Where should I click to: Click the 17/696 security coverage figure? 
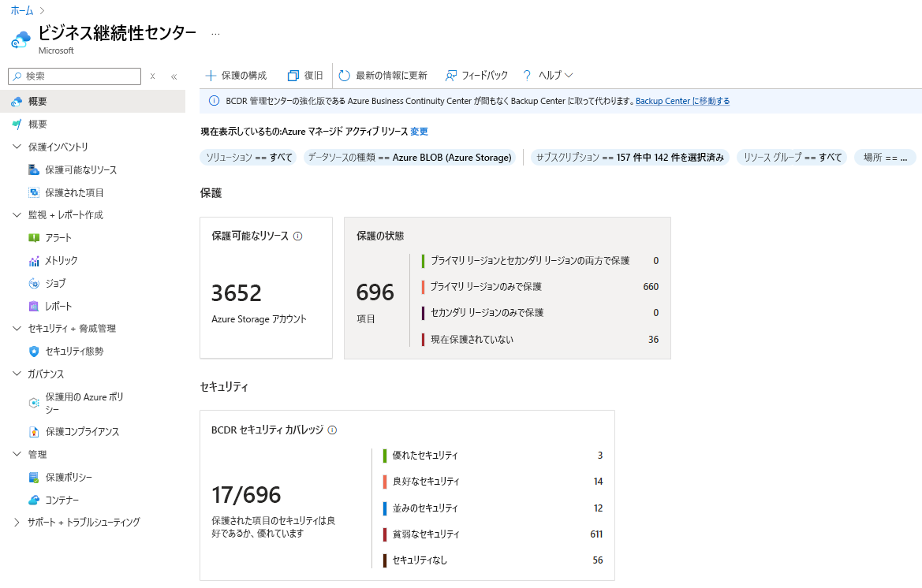pos(246,495)
